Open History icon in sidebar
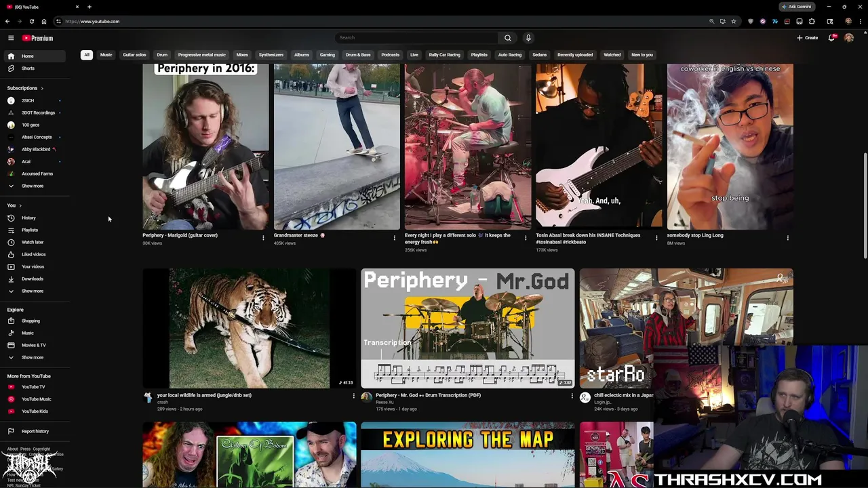The height and width of the screenshot is (488, 868). 11,218
